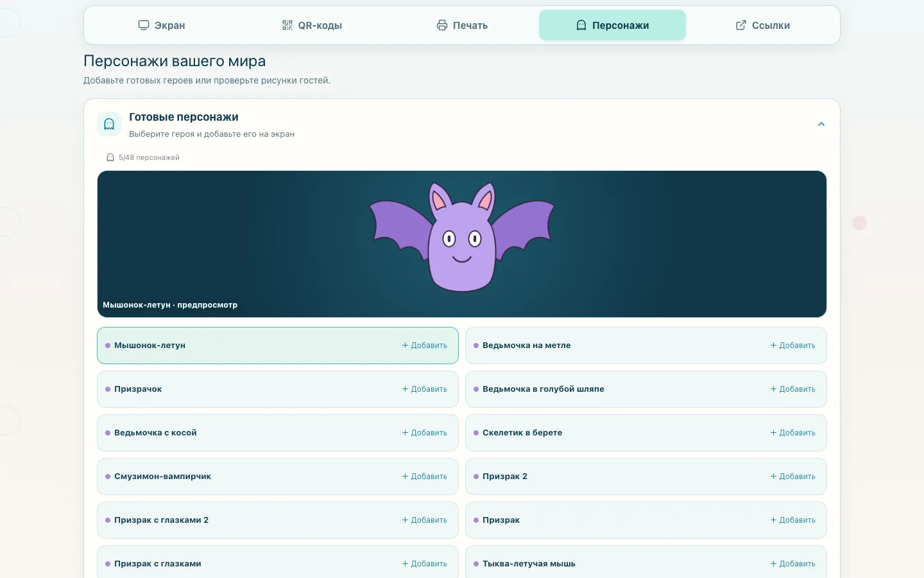Image resolution: width=924 pixels, height=578 pixels.
Task: Collapse the Готовые персонажи section chevron
Action: [x=821, y=124]
